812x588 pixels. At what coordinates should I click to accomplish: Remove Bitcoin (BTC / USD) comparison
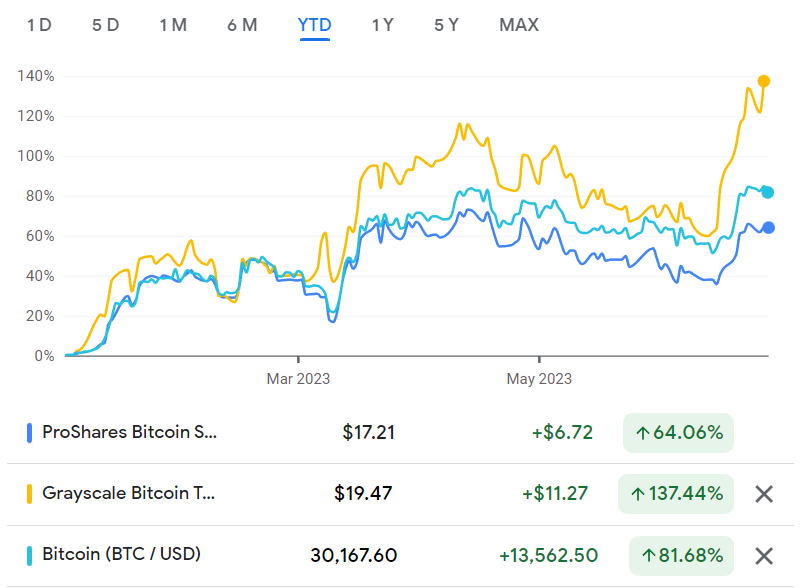[764, 556]
